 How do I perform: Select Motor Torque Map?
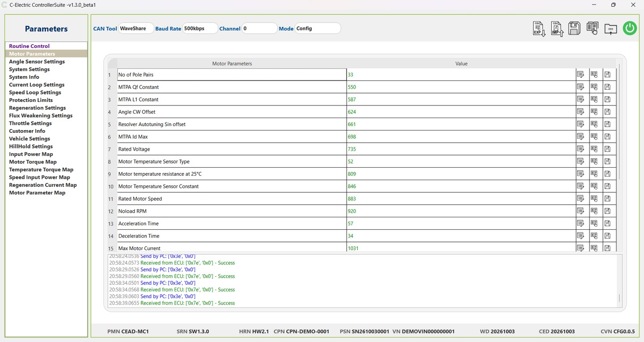[33, 162]
